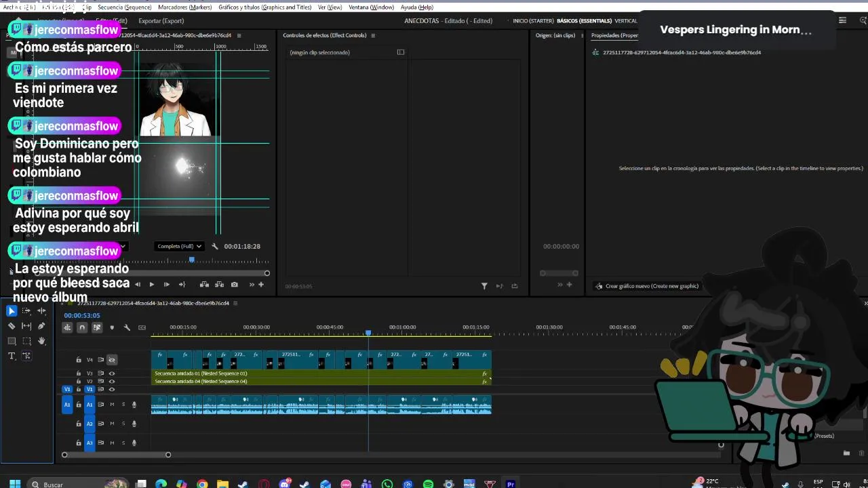The image size is (868, 488).
Task: Click the timeline captions CC icon
Action: (x=142, y=327)
